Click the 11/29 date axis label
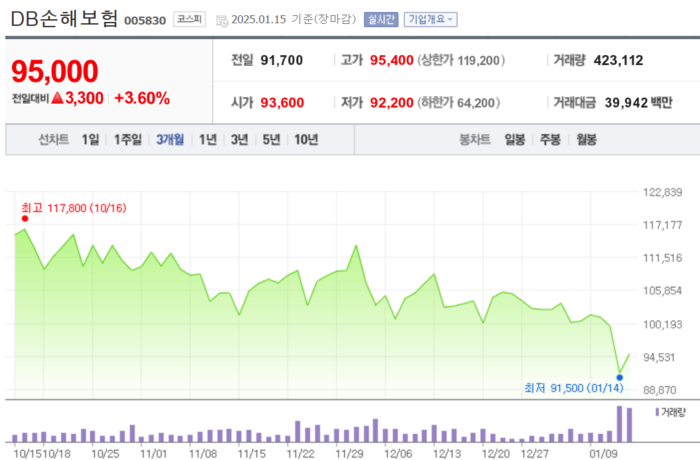 tap(349, 454)
